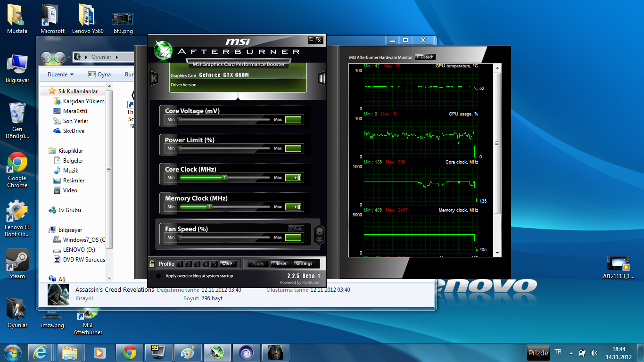Show hidden system tray icons arrow
644x362 pixels.
(x=571, y=353)
